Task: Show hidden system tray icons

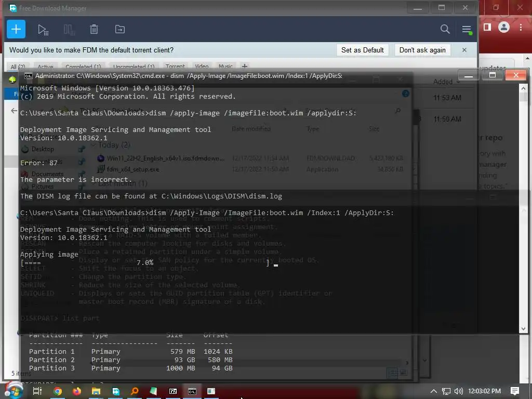Action: click(434, 391)
